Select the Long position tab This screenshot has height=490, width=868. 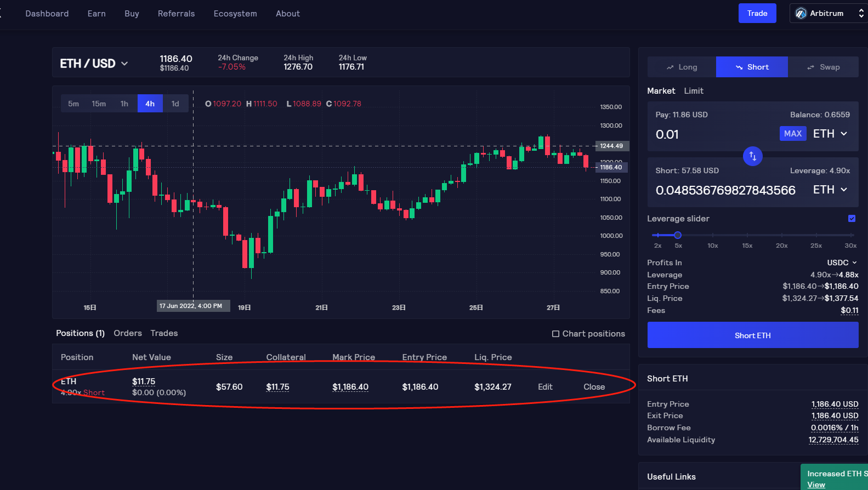[682, 67]
